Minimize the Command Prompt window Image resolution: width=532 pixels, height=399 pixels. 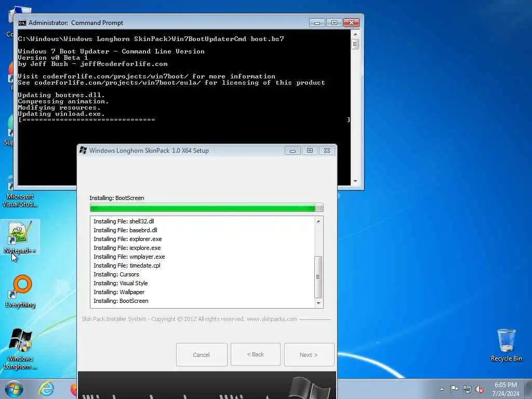[x=317, y=23]
